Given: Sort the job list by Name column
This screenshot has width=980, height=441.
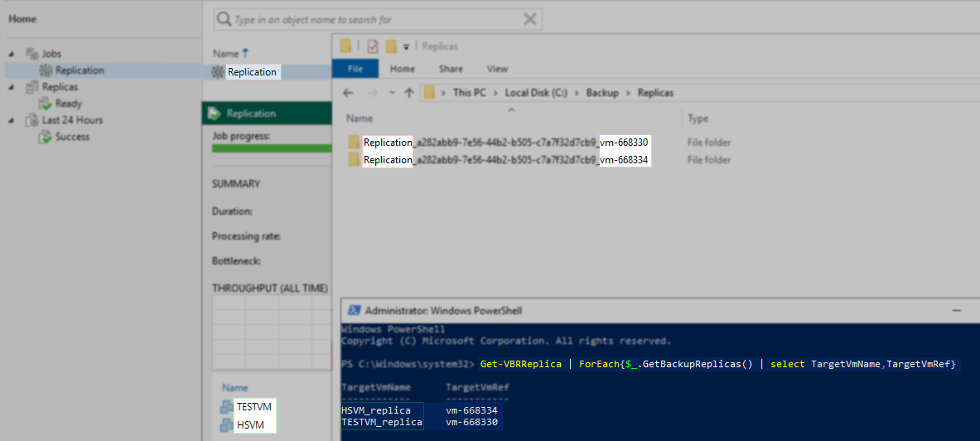Looking at the screenshot, I should 230,53.
